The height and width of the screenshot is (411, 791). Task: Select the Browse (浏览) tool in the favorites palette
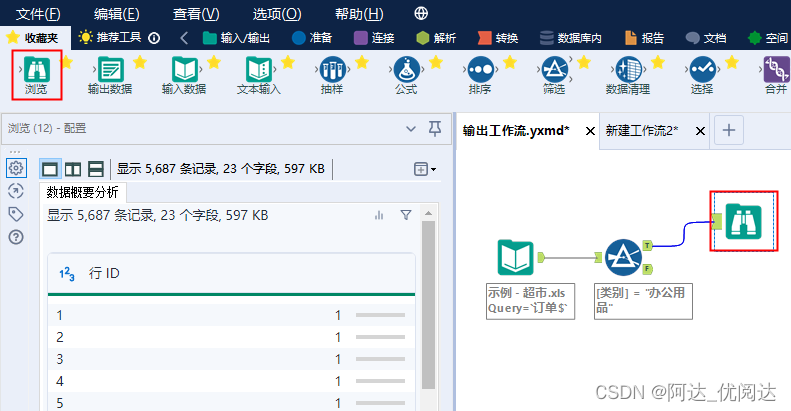pyautogui.click(x=36, y=75)
